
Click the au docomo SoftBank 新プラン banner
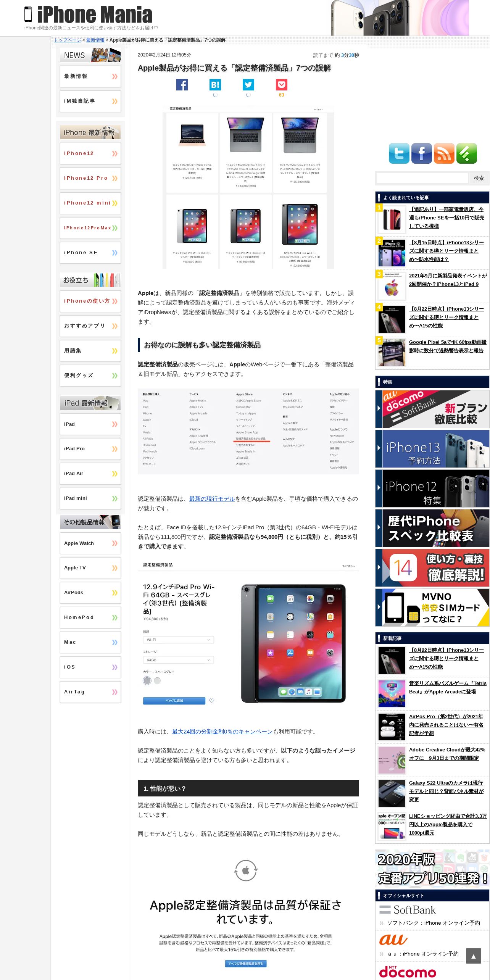coord(432,409)
